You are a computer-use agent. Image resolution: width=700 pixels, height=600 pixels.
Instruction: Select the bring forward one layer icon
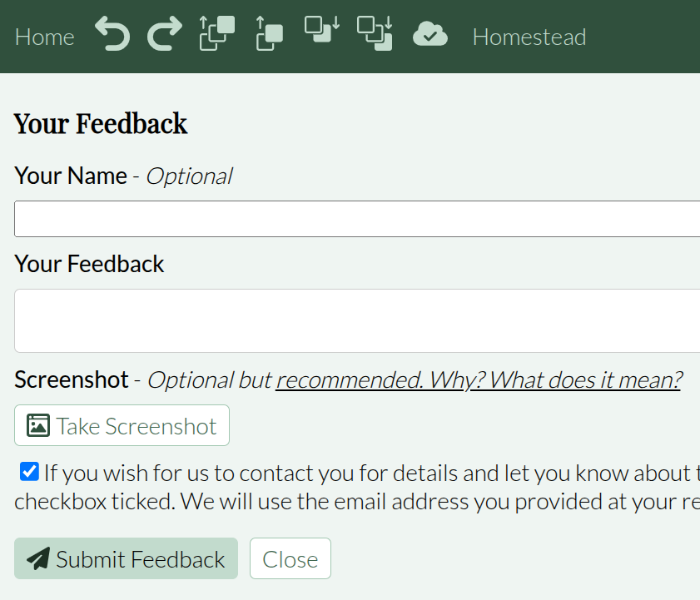[270, 33]
